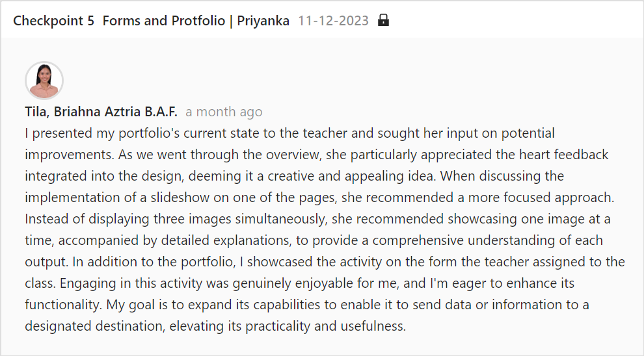Click the gray comment panel background below text
Screen dimensions: 644x356
tap(322, 344)
